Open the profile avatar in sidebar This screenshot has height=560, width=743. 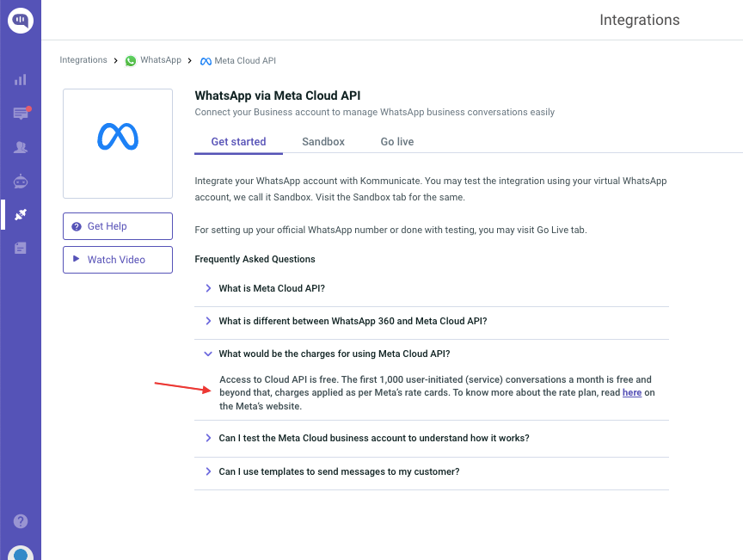(x=21, y=553)
